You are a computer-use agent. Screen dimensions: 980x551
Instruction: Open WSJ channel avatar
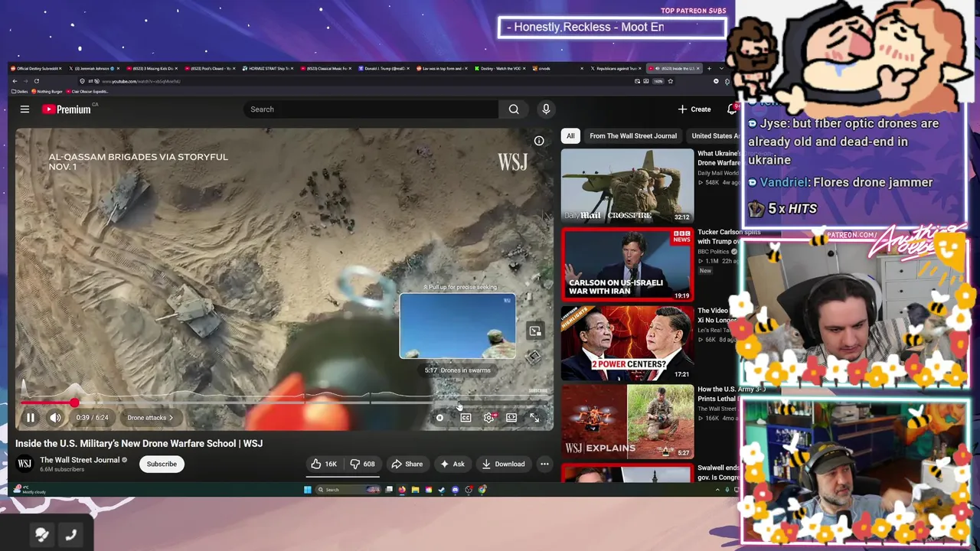(24, 464)
